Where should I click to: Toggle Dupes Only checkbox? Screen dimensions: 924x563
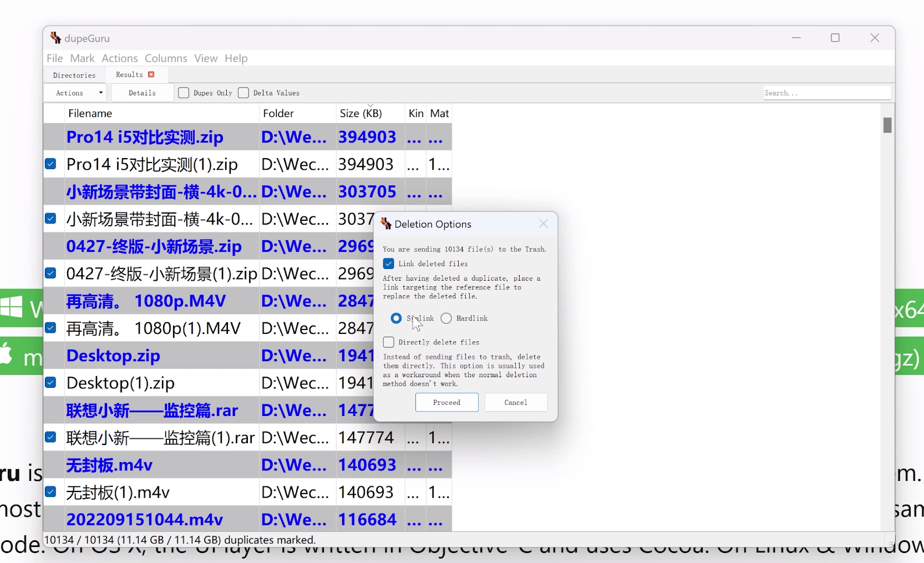[184, 93]
